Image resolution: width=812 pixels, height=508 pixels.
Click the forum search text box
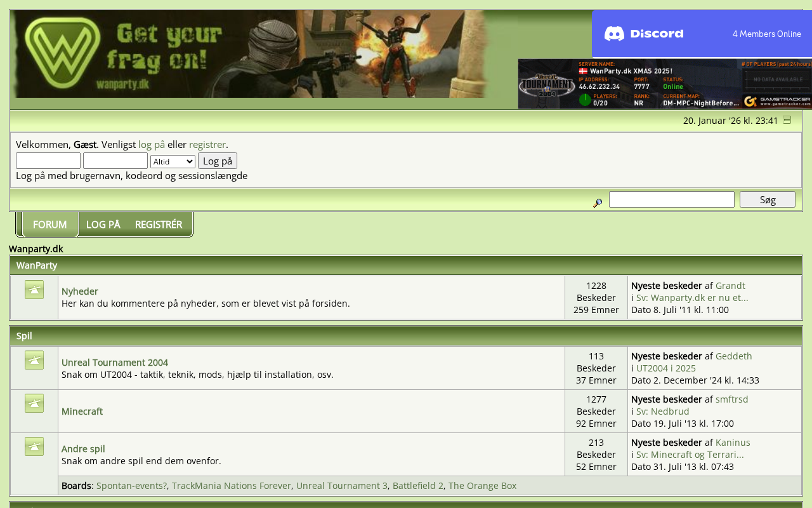tap(672, 199)
